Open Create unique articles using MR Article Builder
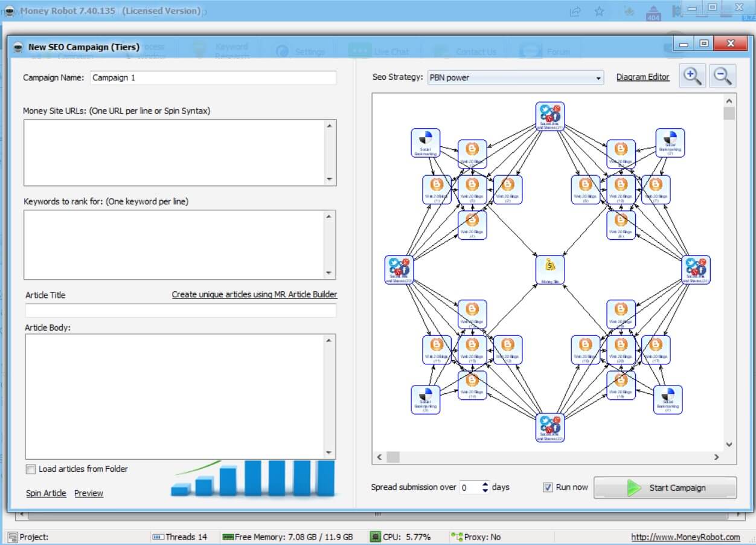Viewport: 756px width, 545px height. tap(255, 294)
